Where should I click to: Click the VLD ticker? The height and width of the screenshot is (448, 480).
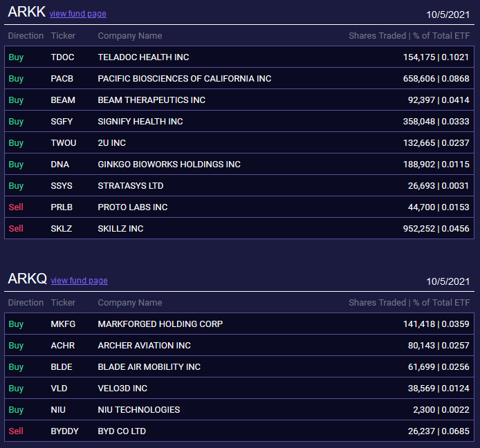(x=59, y=389)
